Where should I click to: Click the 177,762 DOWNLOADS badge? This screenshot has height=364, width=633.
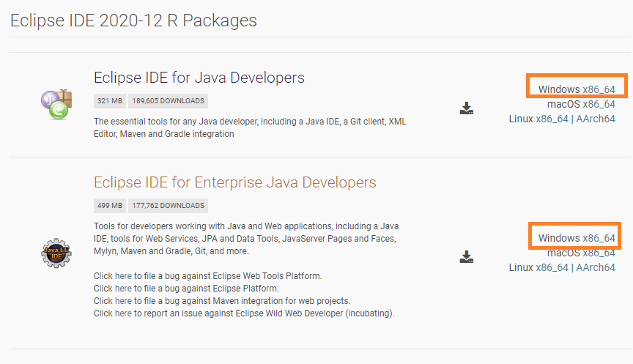[x=168, y=205]
